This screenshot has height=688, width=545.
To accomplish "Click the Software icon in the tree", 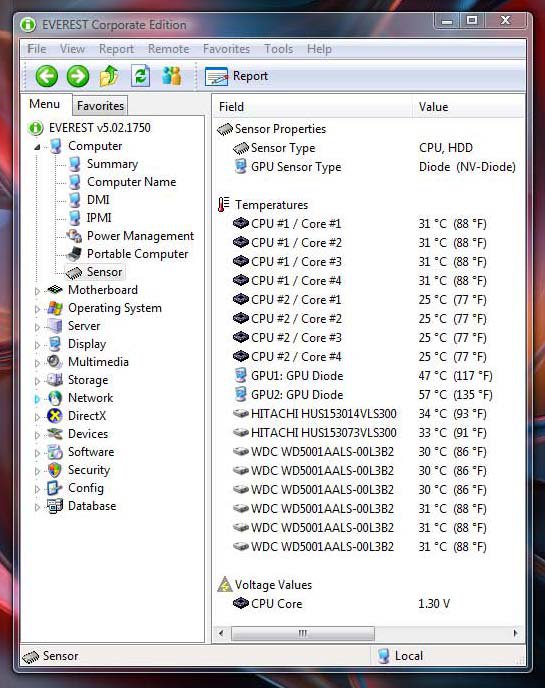I will [x=55, y=452].
